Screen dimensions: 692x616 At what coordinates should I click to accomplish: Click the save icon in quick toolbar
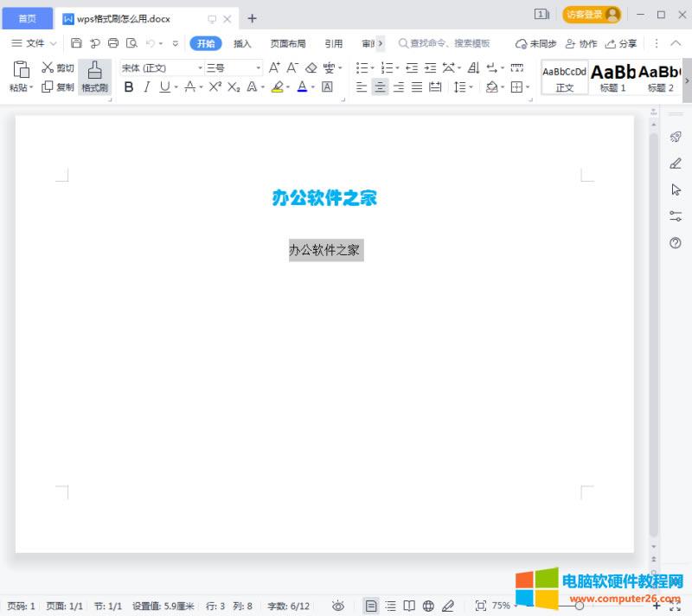(x=76, y=43)
